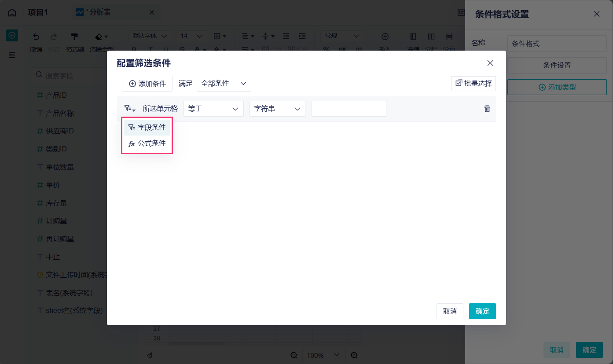Open the condition type filter dropdown icon
613x364 pixels.
click(x=129, y=109)
